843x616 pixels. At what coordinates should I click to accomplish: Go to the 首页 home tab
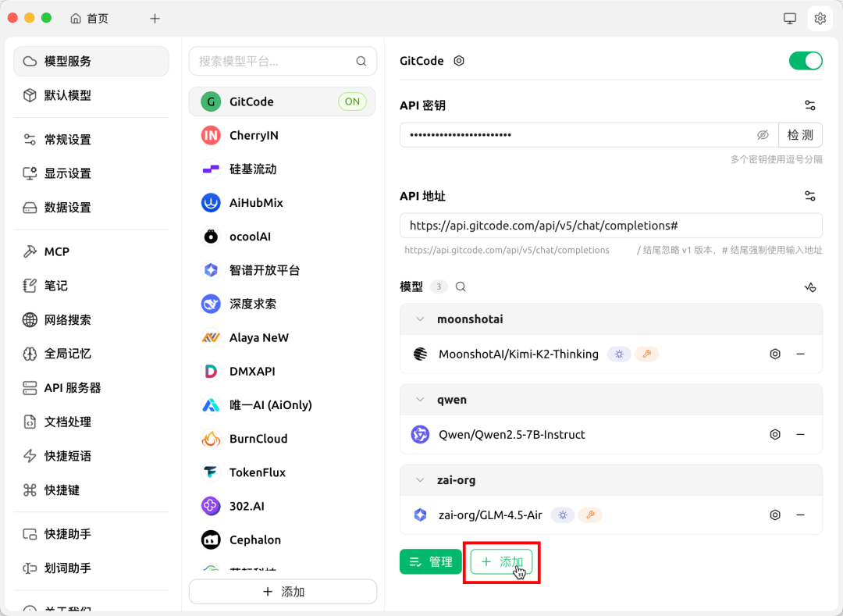[89, 18]
